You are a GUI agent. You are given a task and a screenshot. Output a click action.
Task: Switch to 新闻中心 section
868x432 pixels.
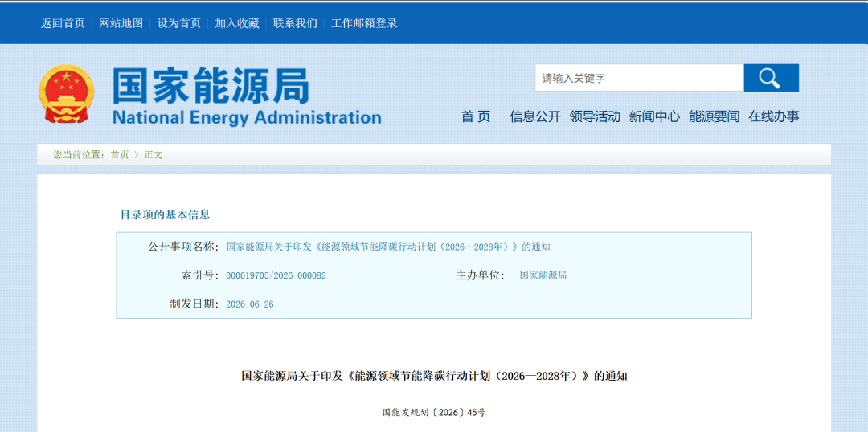click(654, 116)
